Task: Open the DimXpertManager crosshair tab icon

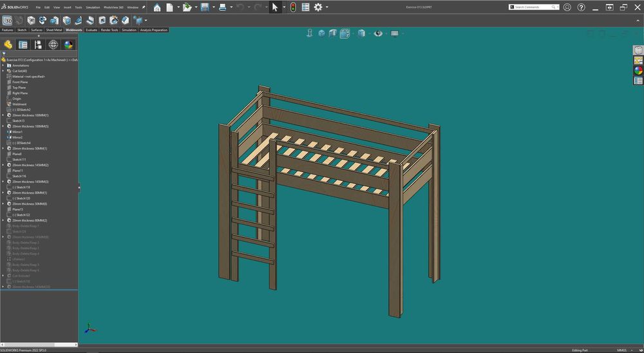Action: click(x=53, y=44)
